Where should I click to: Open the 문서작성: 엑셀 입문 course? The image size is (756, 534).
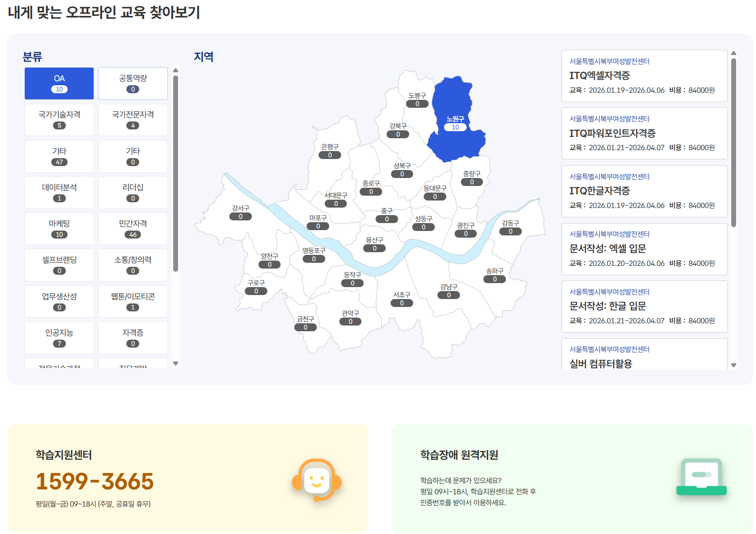click(644, 249)
